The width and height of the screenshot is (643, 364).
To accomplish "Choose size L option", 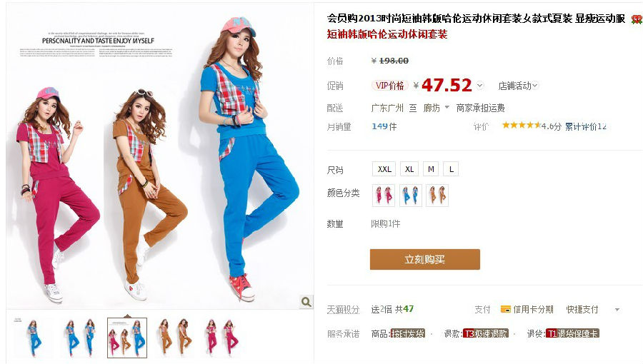I will point(451,169).
